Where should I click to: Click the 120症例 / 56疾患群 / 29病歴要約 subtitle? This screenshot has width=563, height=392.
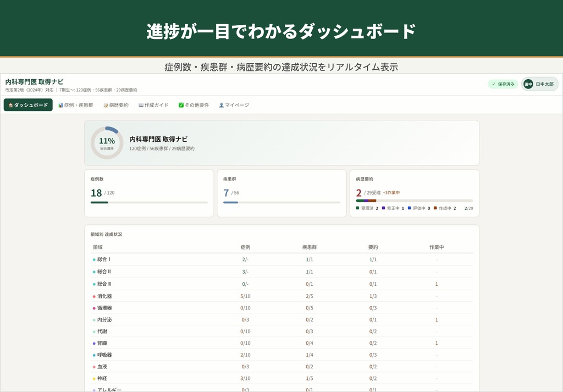tap(162, 148)
